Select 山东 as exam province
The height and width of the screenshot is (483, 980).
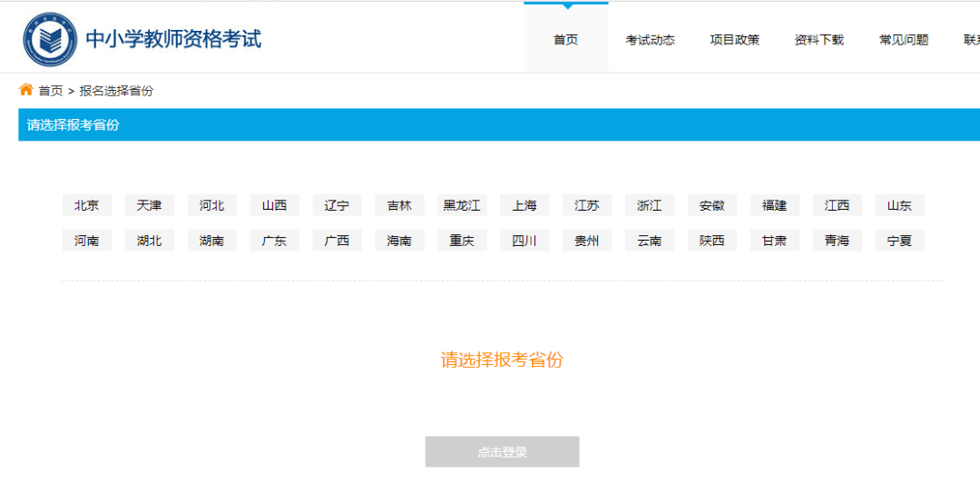click(x=899, y=205)
